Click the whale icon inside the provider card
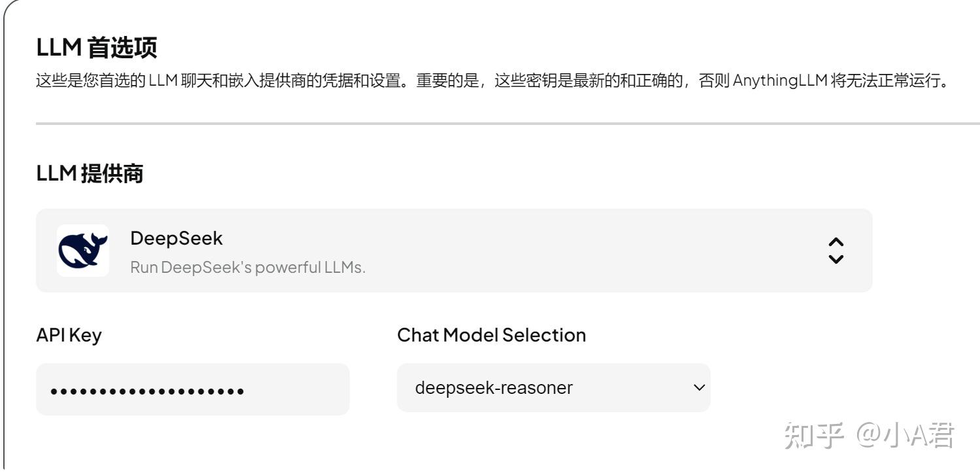 point(83,249)
